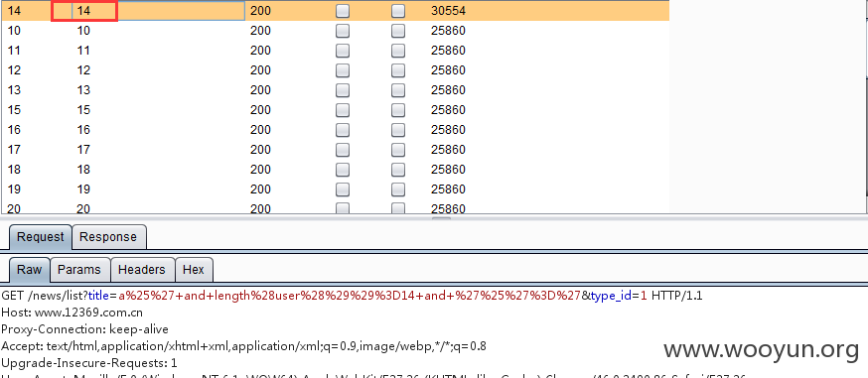Click the pane splitter handle under the results table
This screenshot has width=868, height=378.
(441, 218)
